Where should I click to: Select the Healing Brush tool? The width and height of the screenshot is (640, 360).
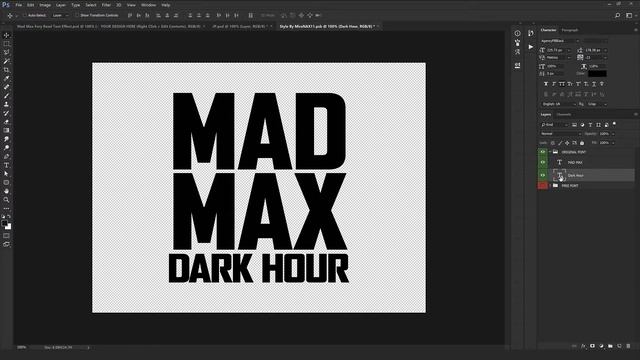click(6, 87)
